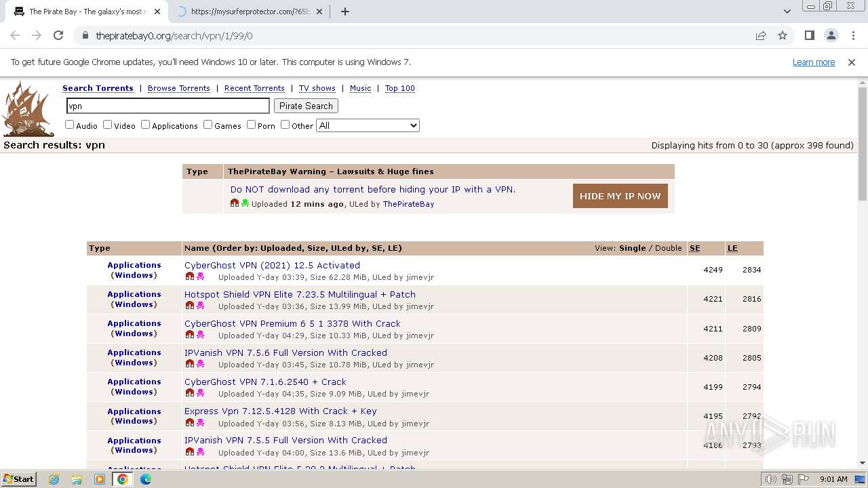Tick the Applications checkbox
Image resolution: width=868 pixels, height=488 pixels.
(145, 125)
